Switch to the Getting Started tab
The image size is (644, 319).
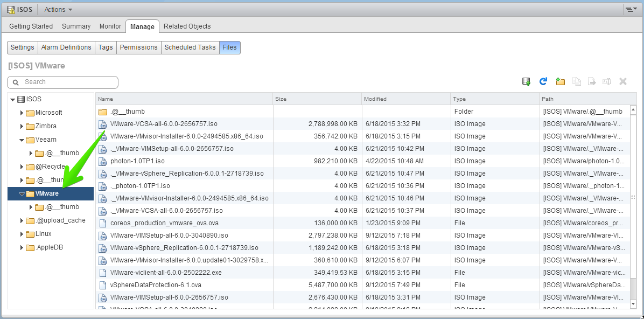(x=31, y=26)
